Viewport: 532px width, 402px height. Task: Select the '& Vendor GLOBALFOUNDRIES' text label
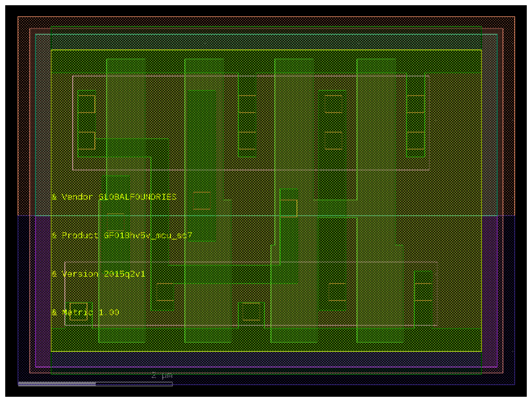coord(114,197)
